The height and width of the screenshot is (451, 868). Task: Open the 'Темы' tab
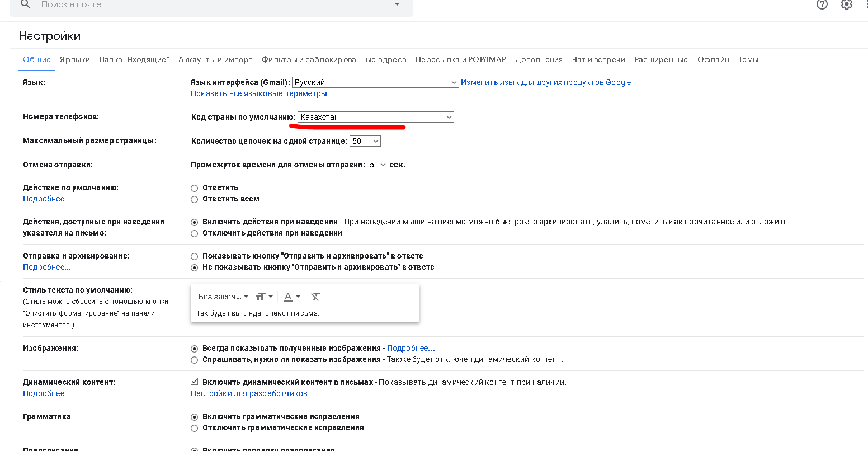[x=748, y=59]
